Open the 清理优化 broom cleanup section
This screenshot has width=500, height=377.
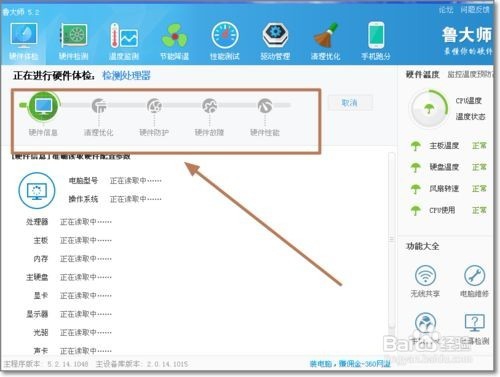(x=325, y=41)
